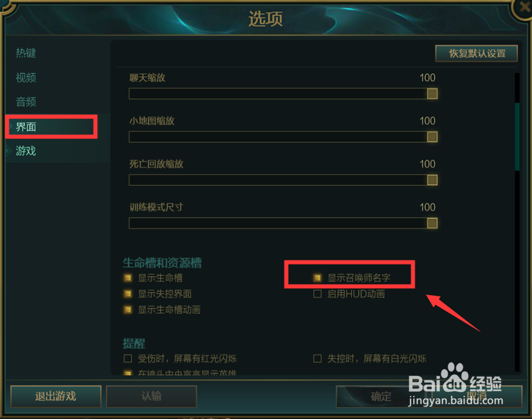Toggle 显示失控界面 checkbox
The width and height of the screenshot is (532, 419).
click(128, 294)
